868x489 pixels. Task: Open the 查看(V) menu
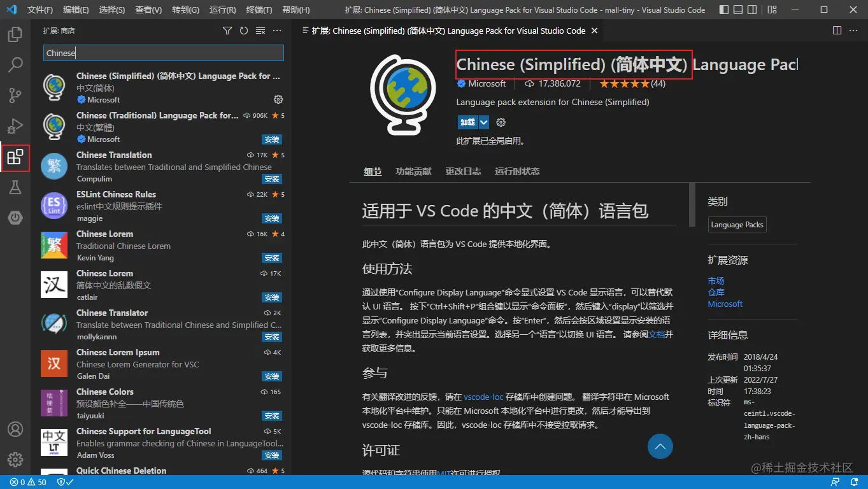pos(148,10)
